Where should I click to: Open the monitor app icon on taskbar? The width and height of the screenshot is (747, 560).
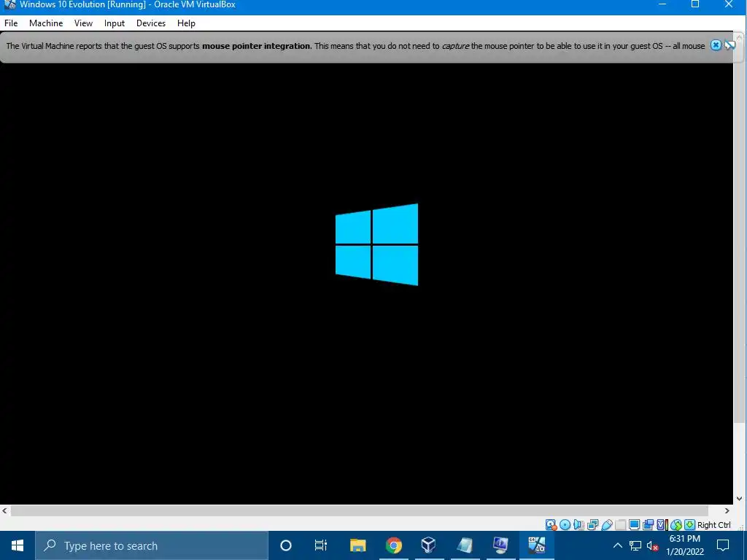pos(500,545)
